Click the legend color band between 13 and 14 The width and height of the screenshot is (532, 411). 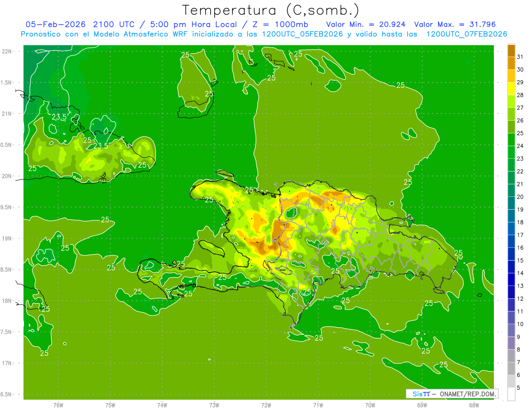(x=511, y=280)
